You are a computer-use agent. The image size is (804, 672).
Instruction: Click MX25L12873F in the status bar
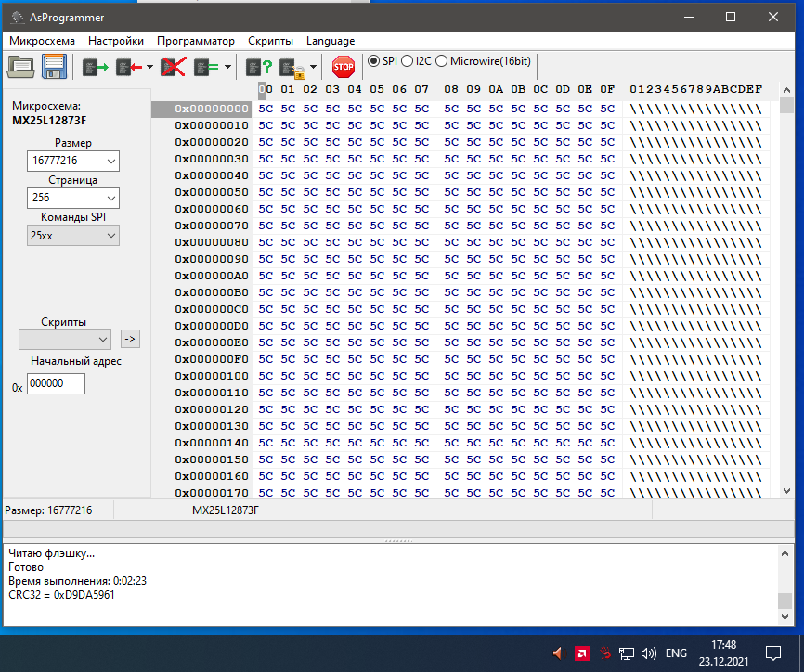[226, 510]
